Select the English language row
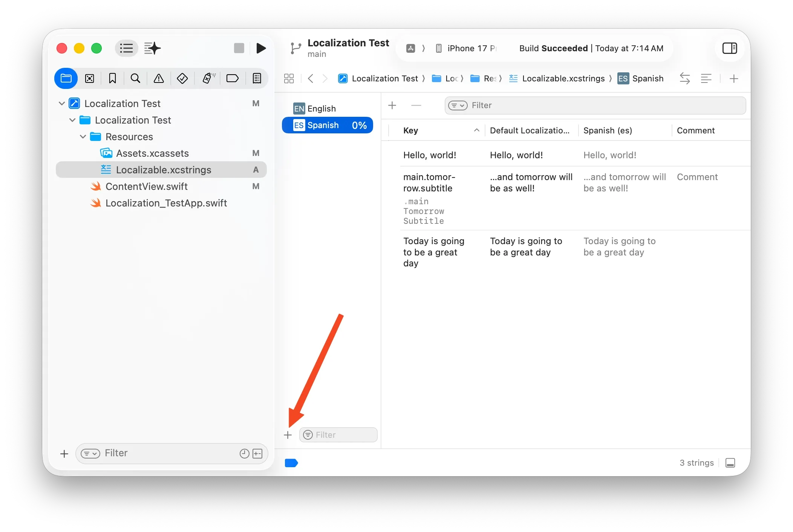 click(321, 109)
